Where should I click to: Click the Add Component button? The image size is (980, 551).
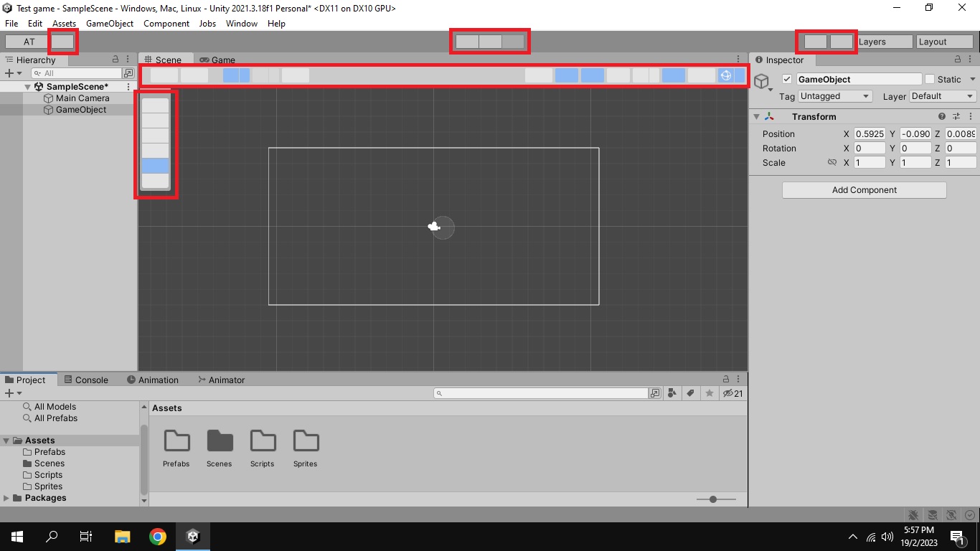864,189
